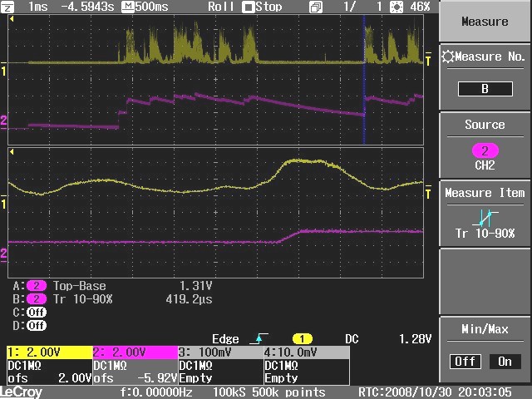
Task: Click channel 1 DC1MΩ coupling label
Action: point(24,366)
